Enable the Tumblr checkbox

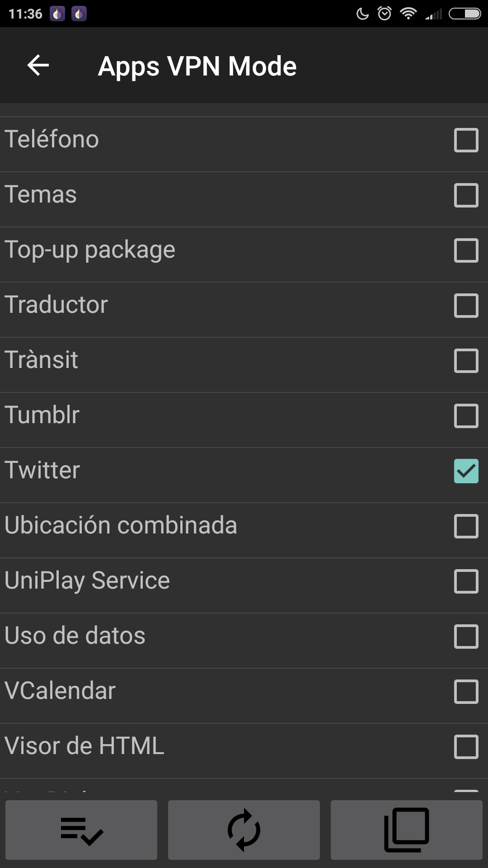[466, 416]
